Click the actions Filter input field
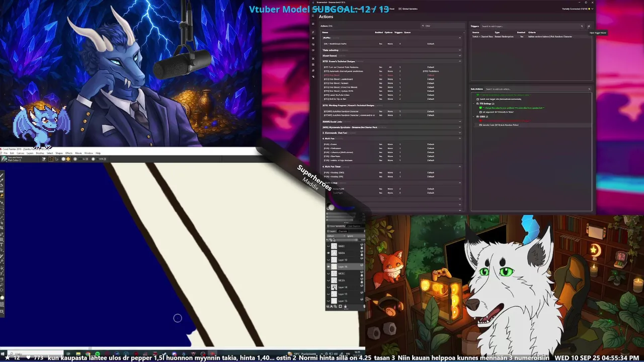Viewport: 644px width, 362px height. [443, 26]
